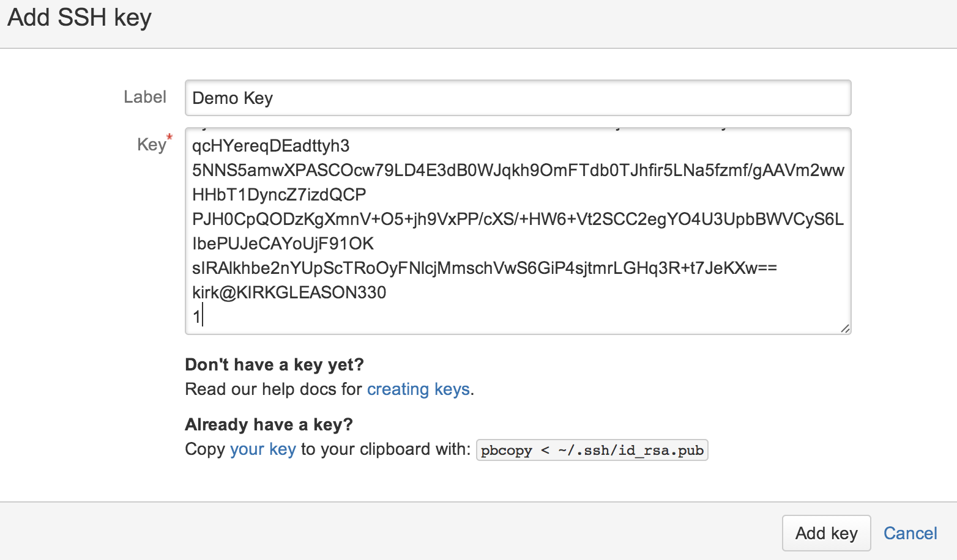Click the kirk@KIRKGLEASON330 line in the key
This screenshot has height=560, width=957.
(289, 292)
